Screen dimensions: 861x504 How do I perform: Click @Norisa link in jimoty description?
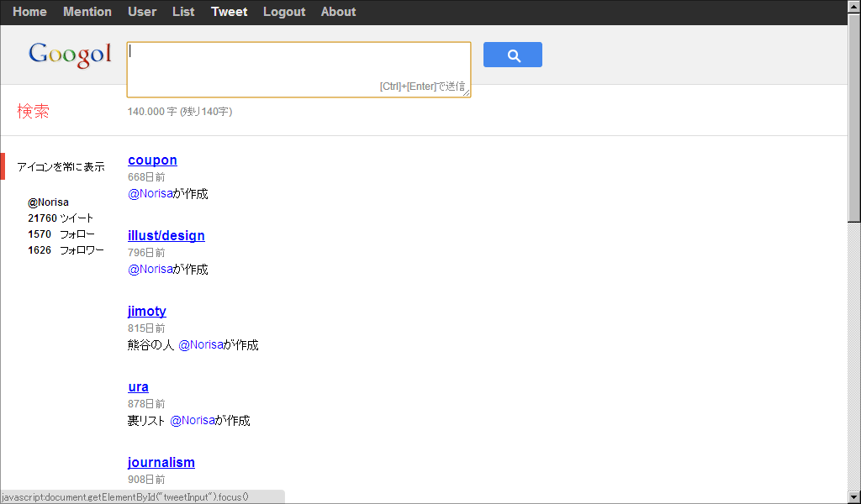201,345
